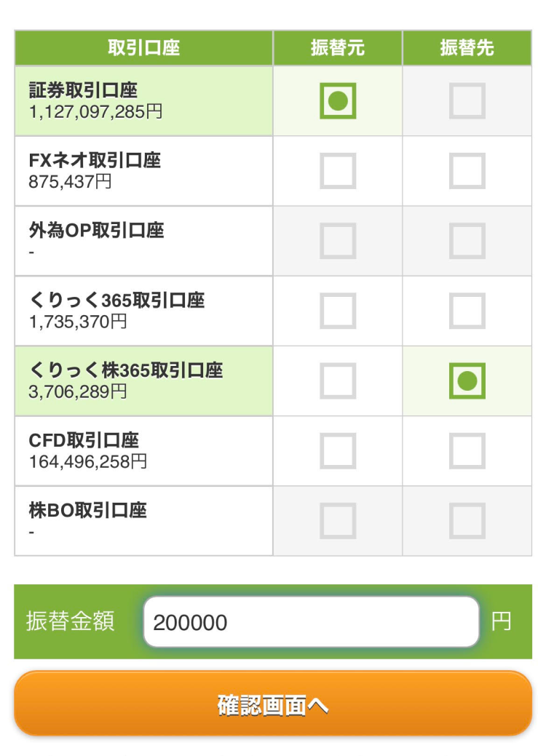Pick くりっく株365取引口座 as 振替元

tap(338, 381)
